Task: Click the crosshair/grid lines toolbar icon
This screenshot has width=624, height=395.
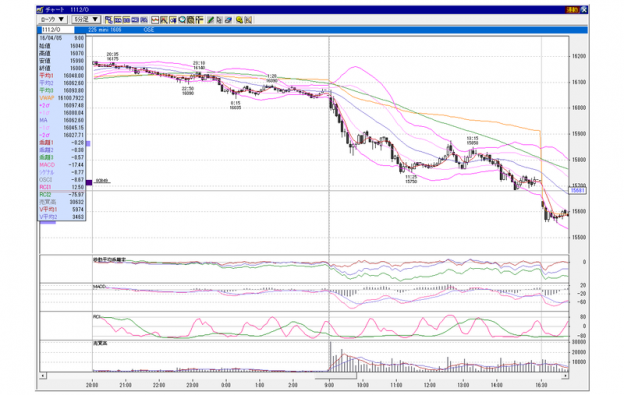Action: pyautogui.click(x=199, y=20)
